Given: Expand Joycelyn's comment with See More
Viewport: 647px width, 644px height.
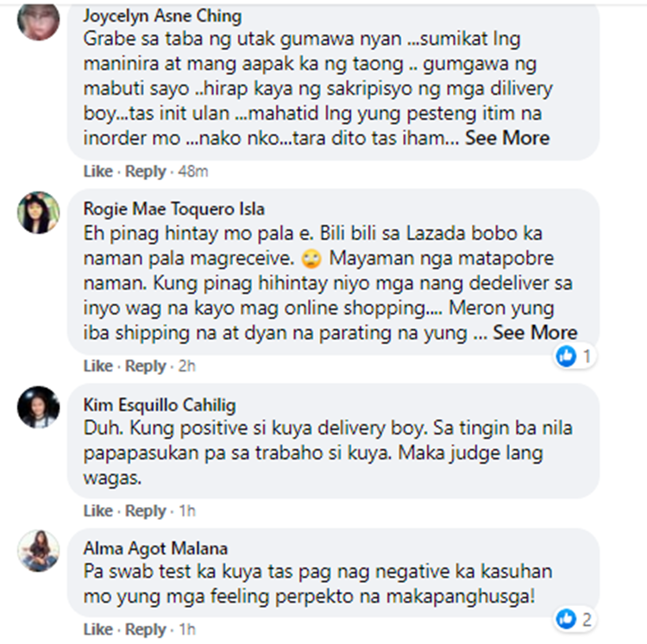Looking at the screenshot, I should (507, 138).
